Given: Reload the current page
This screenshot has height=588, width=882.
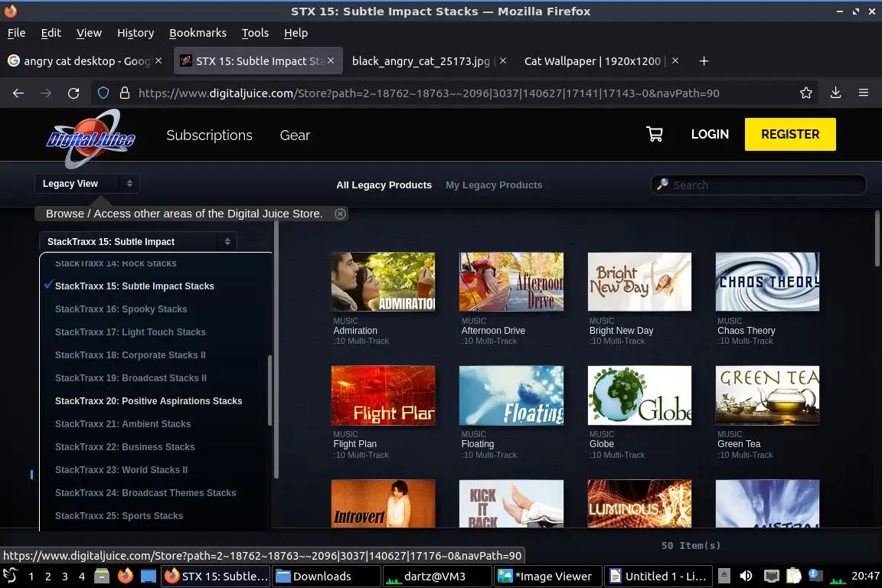Looking at the screenshot, I should click(73, 93).
